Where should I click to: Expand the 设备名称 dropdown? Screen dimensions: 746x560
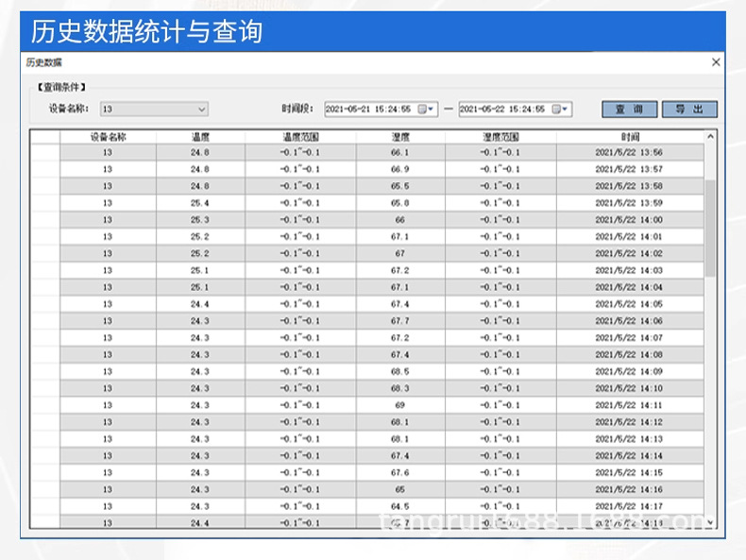click(x=202, y=110)
